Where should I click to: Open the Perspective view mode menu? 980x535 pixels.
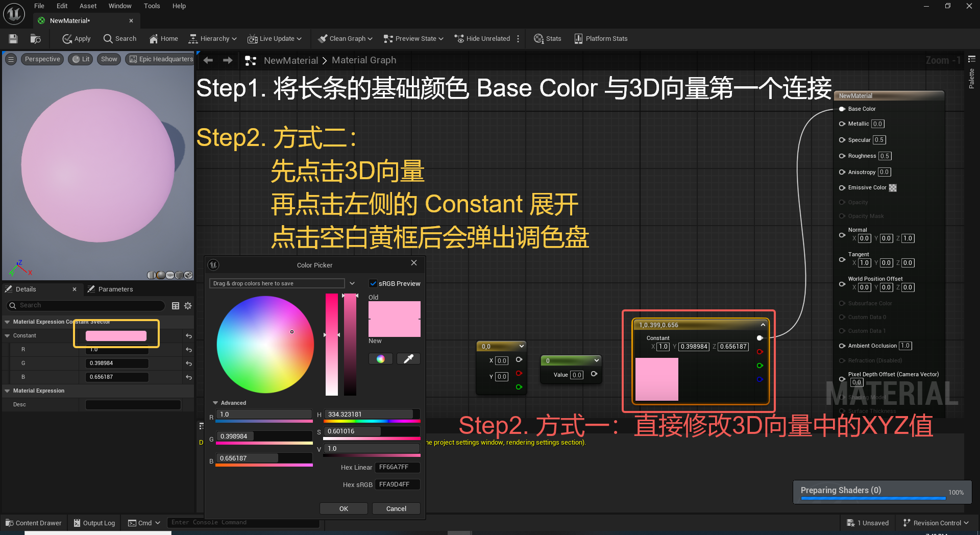[42, 59]
